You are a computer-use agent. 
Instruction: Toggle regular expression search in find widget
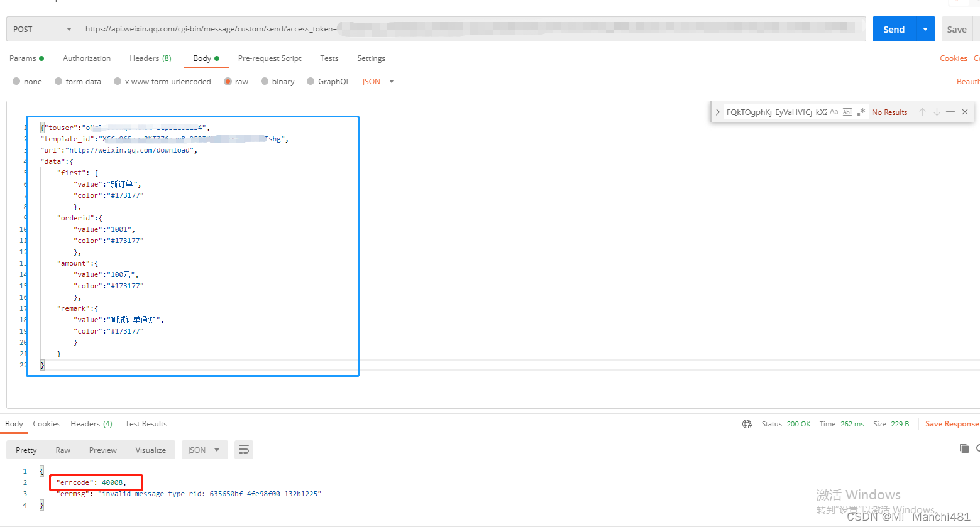(861, 112)
